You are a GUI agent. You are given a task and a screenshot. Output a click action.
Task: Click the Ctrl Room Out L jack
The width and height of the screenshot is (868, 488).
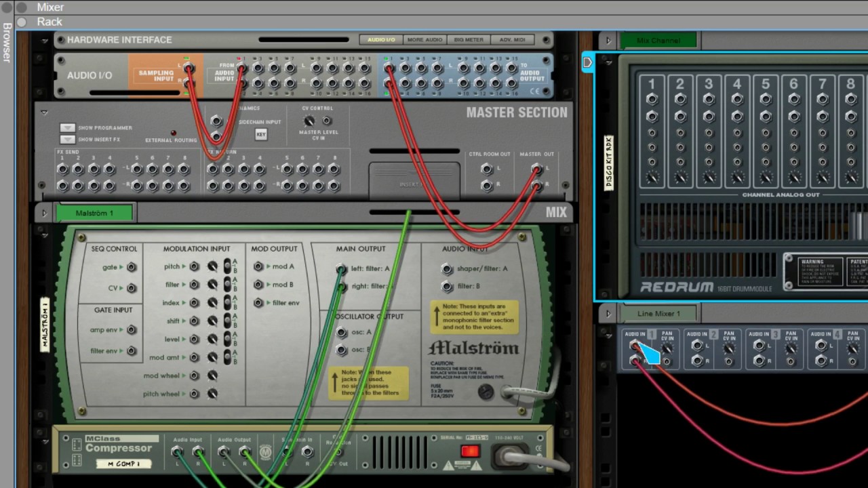pyautogui.click(x=487, y=169)
